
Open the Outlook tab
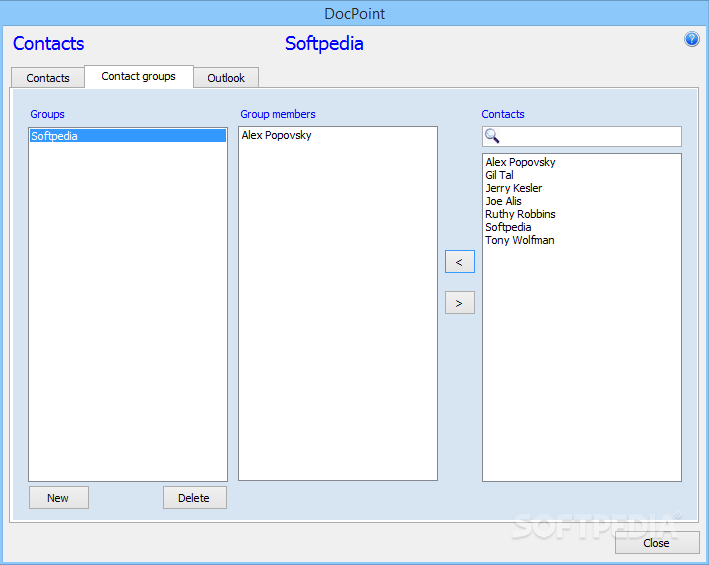(x=226, y=78)
